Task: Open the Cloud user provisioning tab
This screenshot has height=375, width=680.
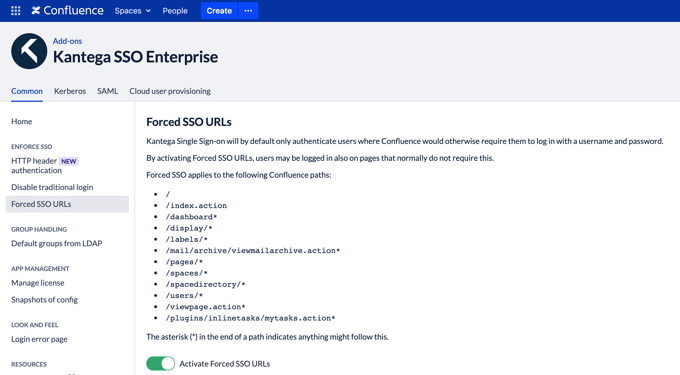Action: [x=170, y=91]
